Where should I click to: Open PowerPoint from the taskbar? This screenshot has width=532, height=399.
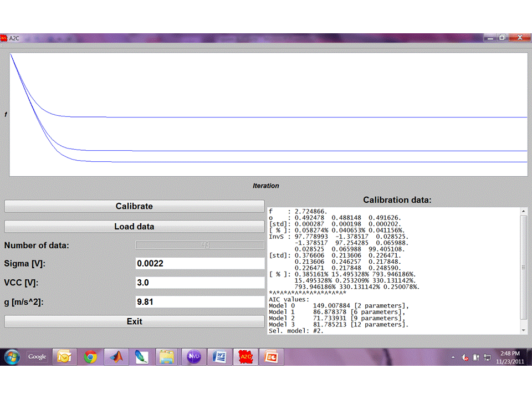[x=272, y=357]
